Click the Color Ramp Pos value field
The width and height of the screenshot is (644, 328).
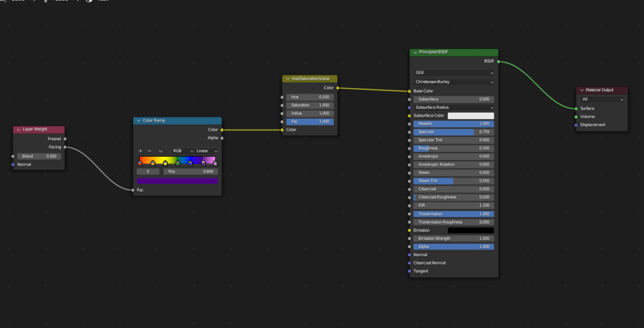[190, 171]
